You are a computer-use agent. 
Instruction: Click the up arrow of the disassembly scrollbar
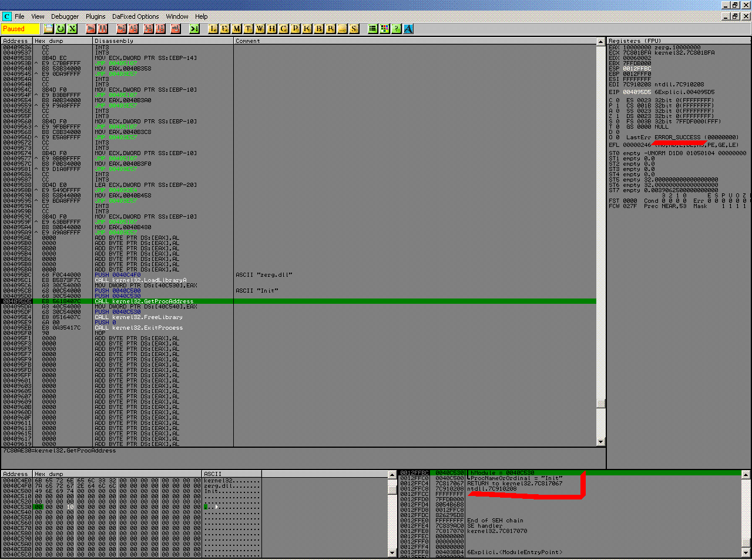click(x=600, y=42)
